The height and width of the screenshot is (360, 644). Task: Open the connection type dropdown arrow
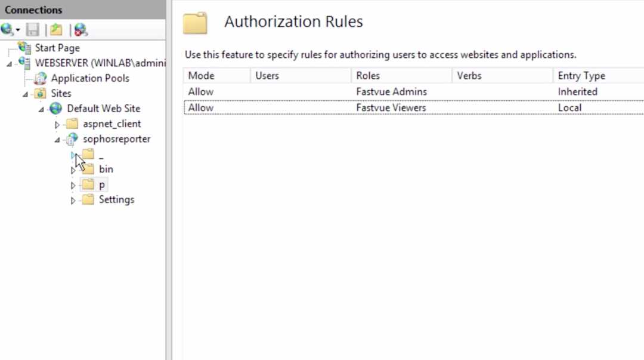point(16,30)
